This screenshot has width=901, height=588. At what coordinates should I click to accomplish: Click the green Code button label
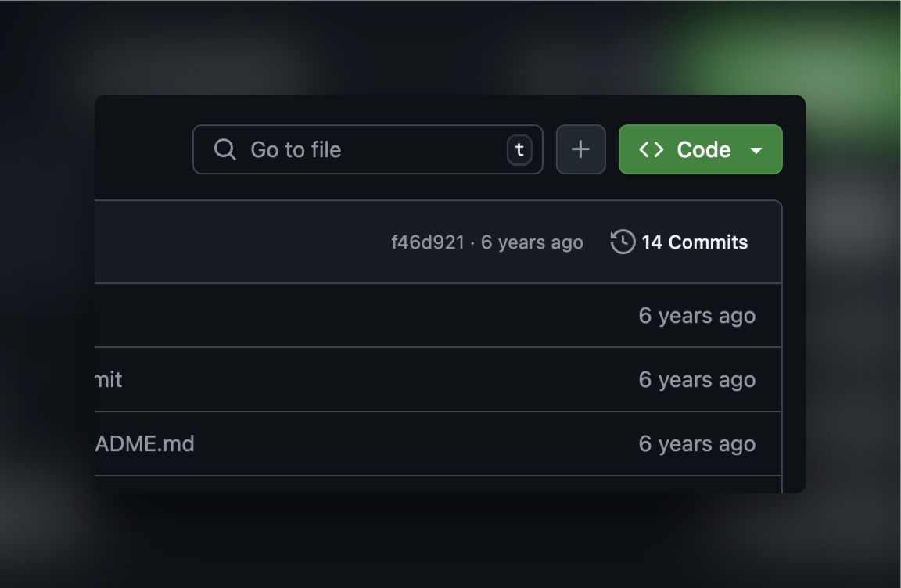(703, 149)
